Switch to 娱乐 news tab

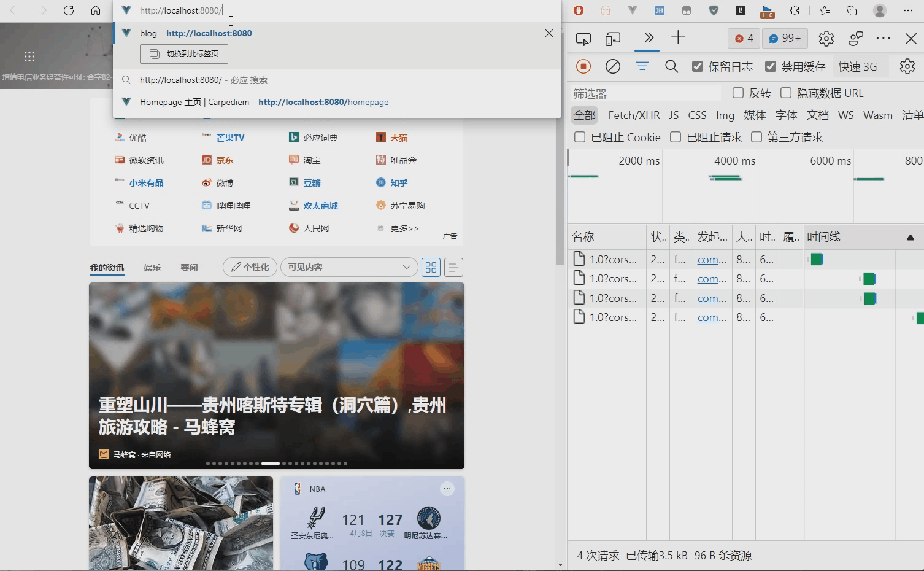click(152, 268)
